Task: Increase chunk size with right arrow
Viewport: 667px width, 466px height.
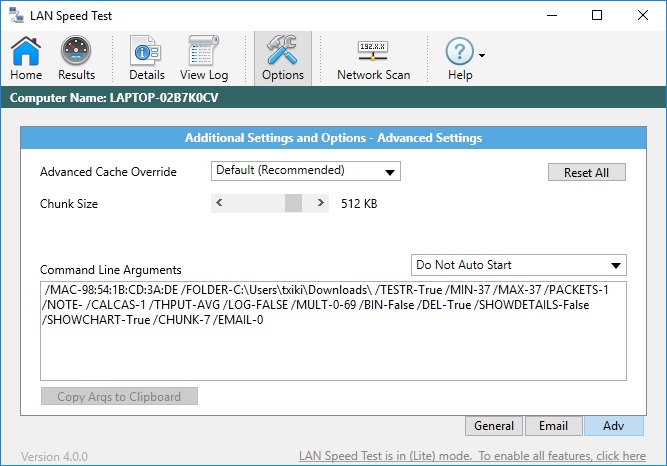Action: 321,203
